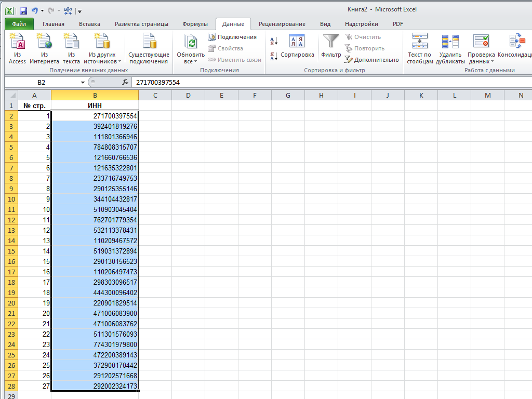Open Подключения connections button
Screen dimensions: 532x399
tap(232, 37)
